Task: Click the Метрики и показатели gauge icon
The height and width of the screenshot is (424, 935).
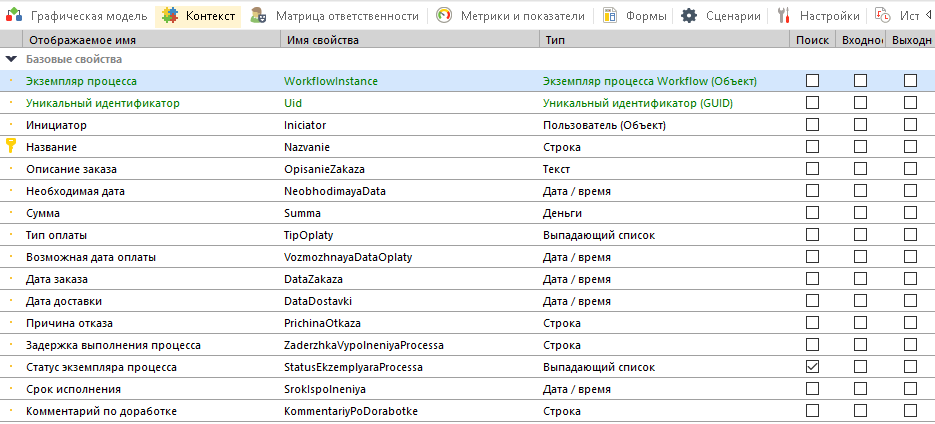Action: 444,15
